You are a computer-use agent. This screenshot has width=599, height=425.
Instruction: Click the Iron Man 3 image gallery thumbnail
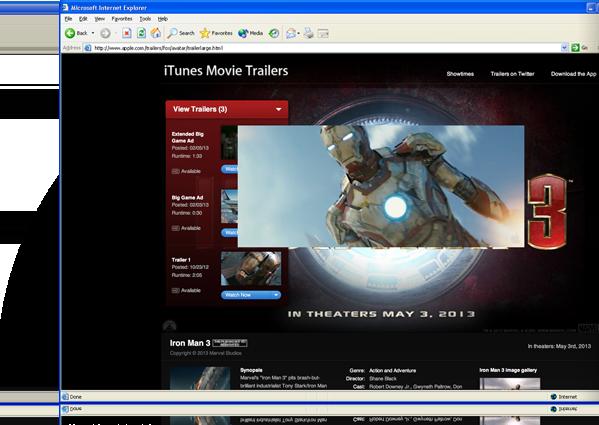510,384
